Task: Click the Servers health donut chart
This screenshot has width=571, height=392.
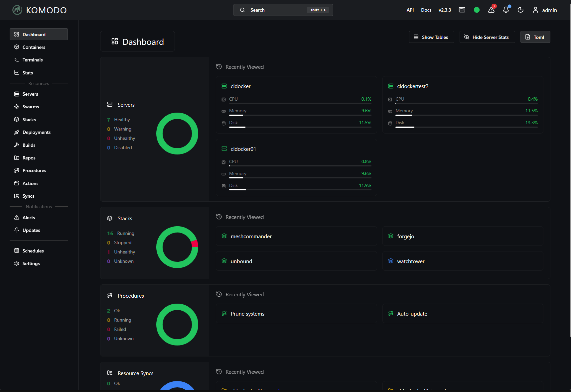Action: tap(177, 134)
